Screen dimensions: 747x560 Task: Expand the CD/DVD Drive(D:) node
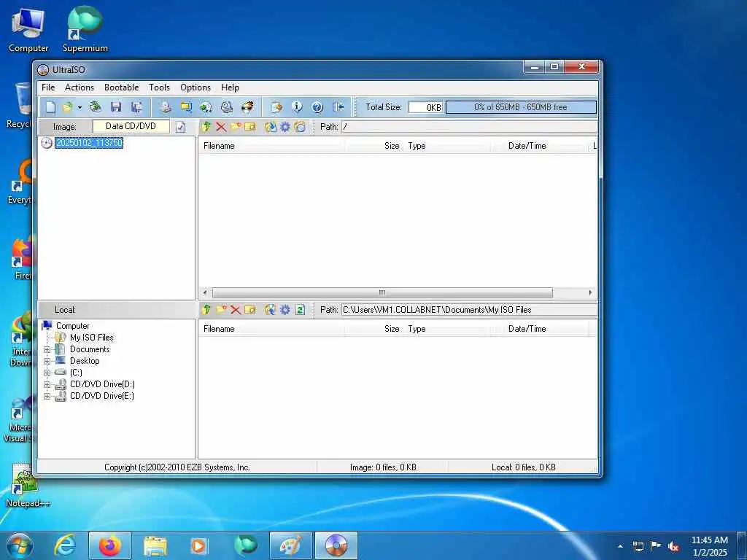(x=47, y=384)
